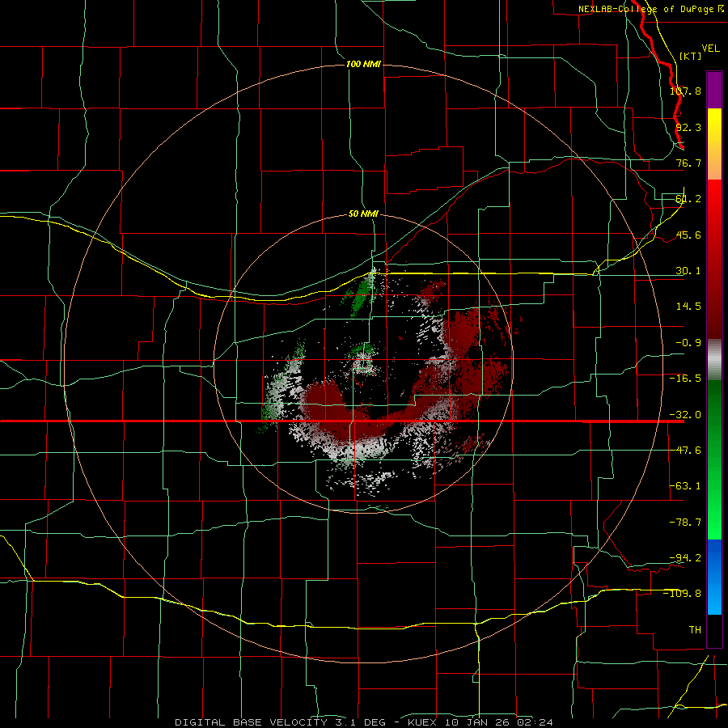
Task: Pick the blue segment of color bar
Action: coord(714,577)
